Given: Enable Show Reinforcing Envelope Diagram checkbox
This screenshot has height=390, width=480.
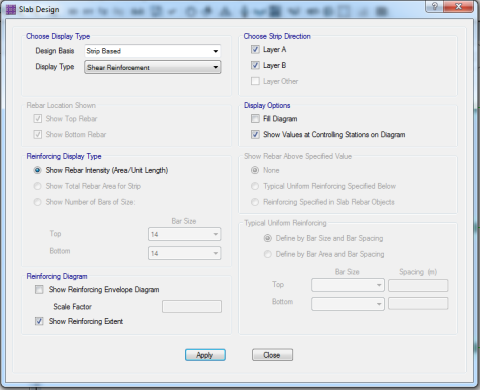Looking at the screenshot, I should [39, 289].
